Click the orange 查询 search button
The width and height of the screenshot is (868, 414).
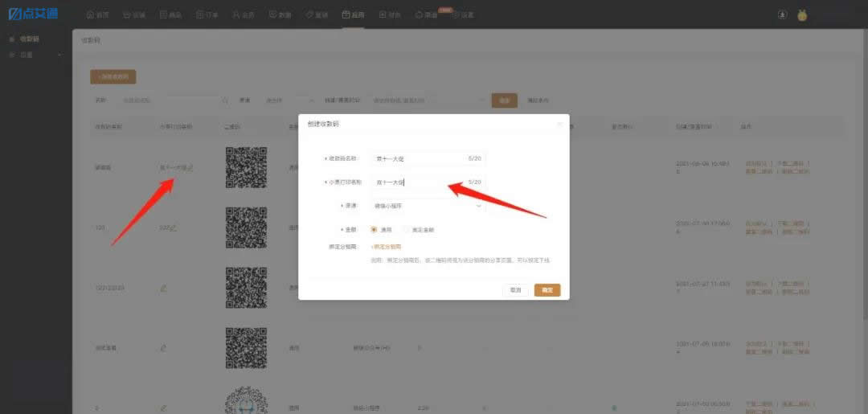(504, 100)
